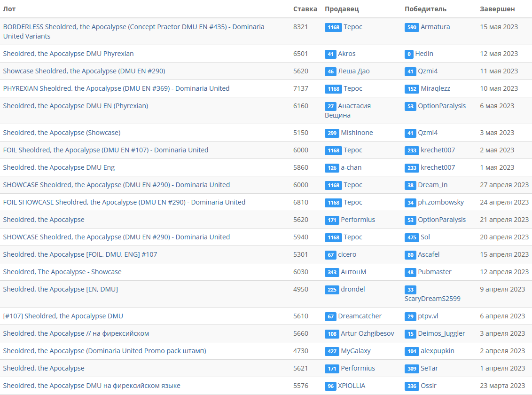Screen dimensions: 532x395
Task: Open winner alexpupkin profile
Action: pyautogui.click(x=438, y=350)
